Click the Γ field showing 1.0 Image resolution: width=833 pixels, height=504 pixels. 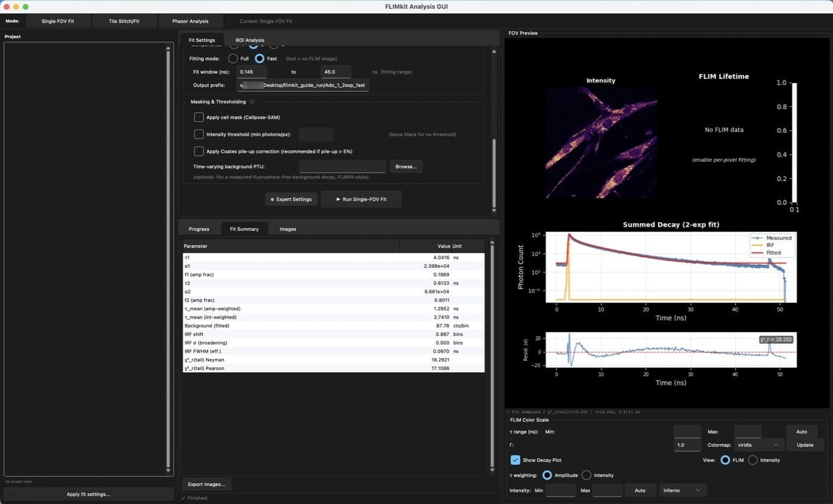pyautogui.click(x=687, y=445)
